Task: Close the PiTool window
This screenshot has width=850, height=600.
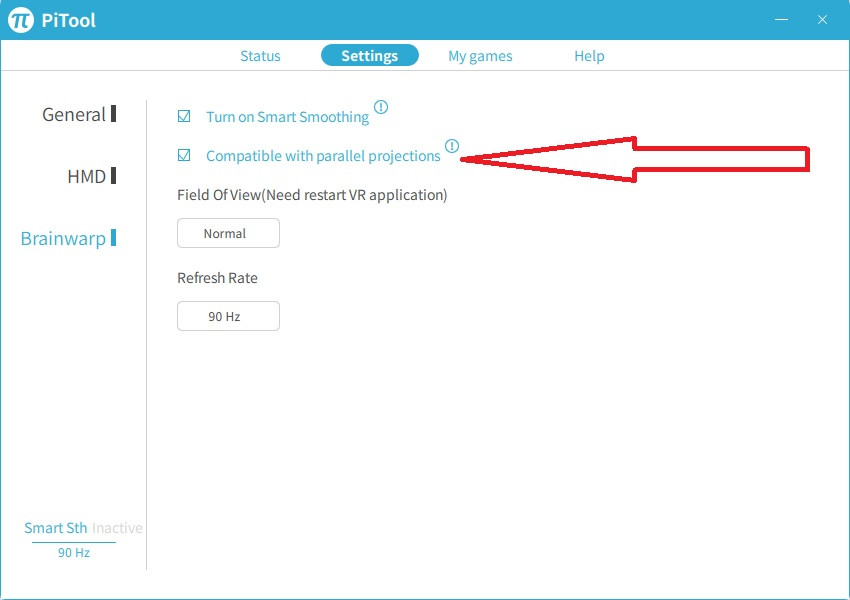Action: [x=822, y=20]
